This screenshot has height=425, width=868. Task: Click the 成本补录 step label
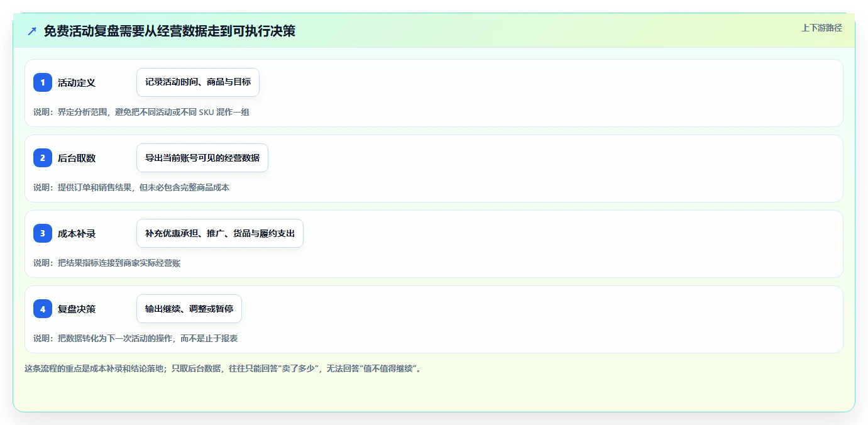coord(77,233)
